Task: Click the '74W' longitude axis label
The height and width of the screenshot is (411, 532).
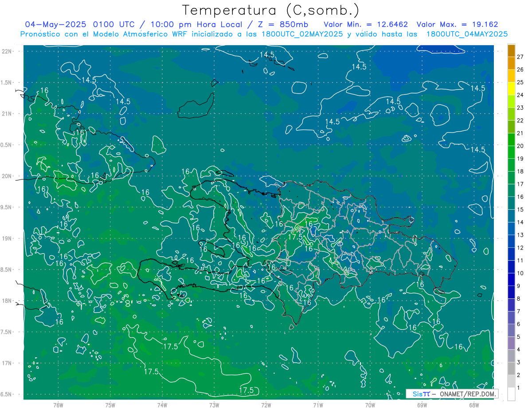Action: point(162,405)
